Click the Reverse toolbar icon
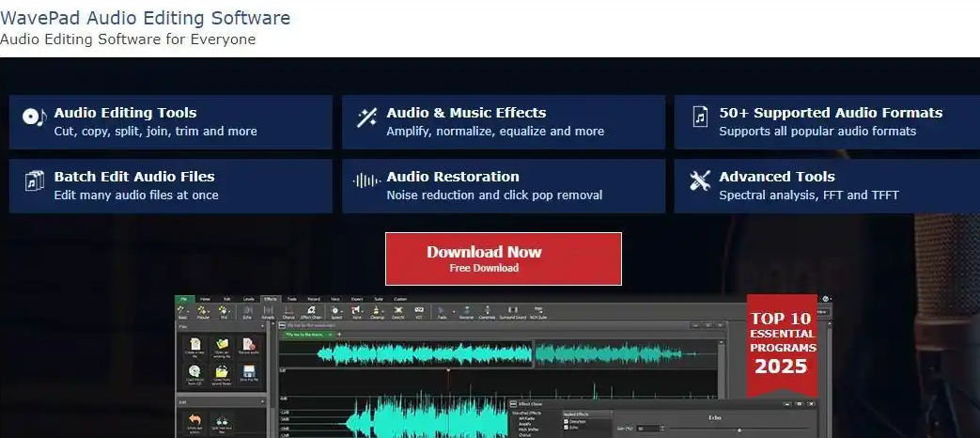Image resolution: width=980 pixels, height=438 pixels. [x=466, y=310]
